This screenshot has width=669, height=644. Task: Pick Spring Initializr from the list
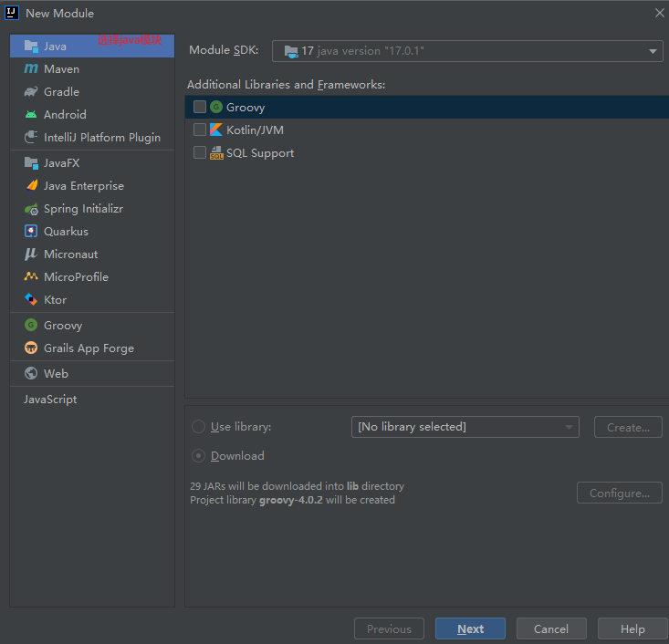coord(92,209)
